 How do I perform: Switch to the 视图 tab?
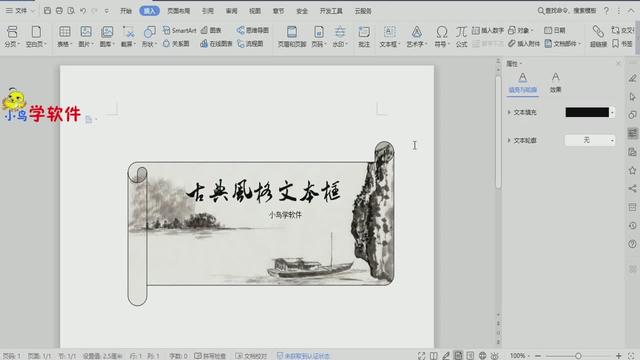pyautogui.click(x=255, y=11)
